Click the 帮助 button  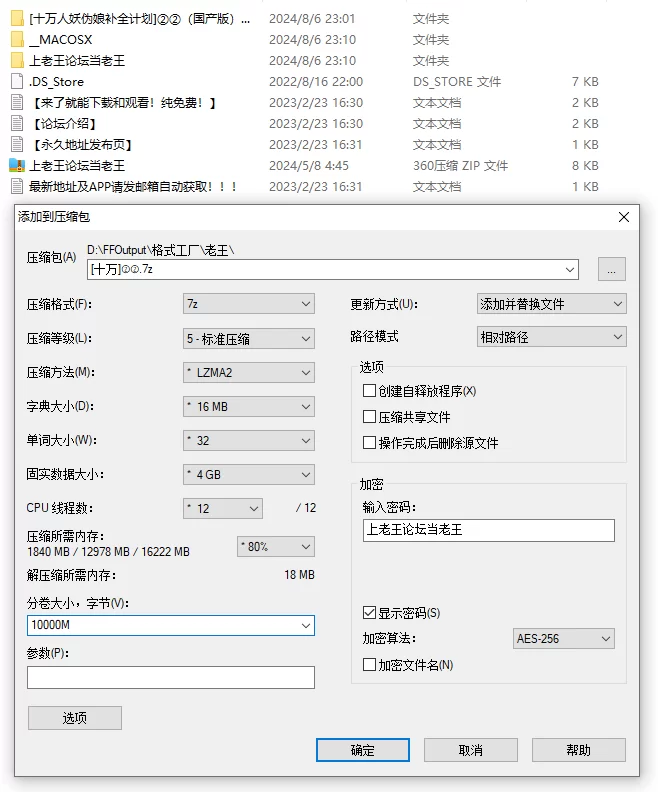click(x=579, y=750)
